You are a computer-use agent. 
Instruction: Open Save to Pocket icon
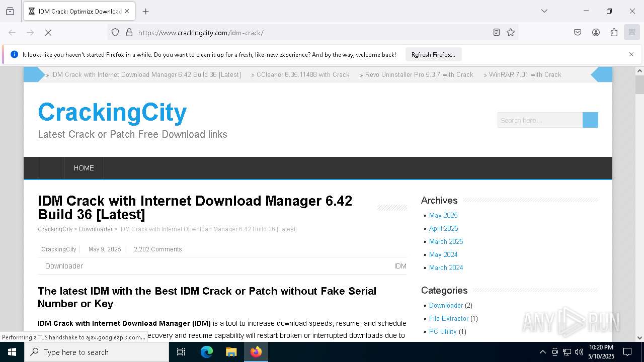pyautogui.click(x=578, y=33)
